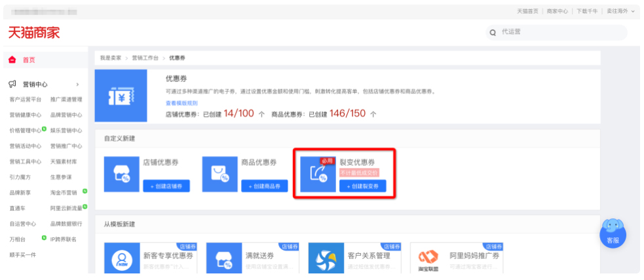This screenshot has height=280, width=644.
Task: Open the 客服 elephant support icon
Action: [x=613, y=233]
